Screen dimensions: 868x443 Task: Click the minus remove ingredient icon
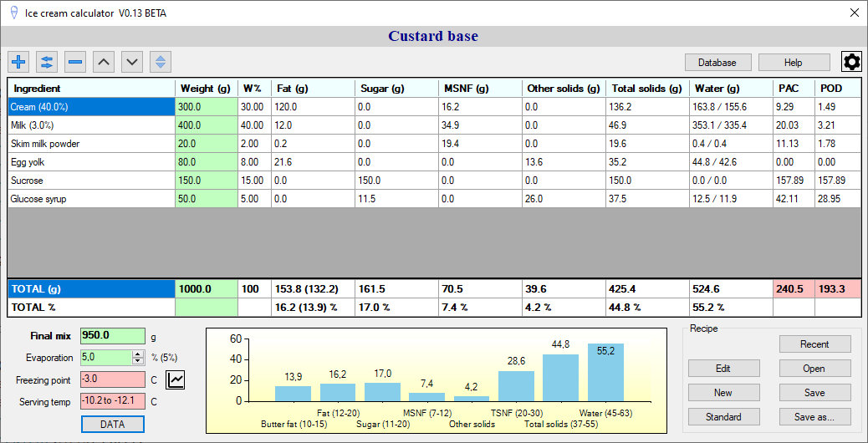pyautogui.click(x=75, y=62)
